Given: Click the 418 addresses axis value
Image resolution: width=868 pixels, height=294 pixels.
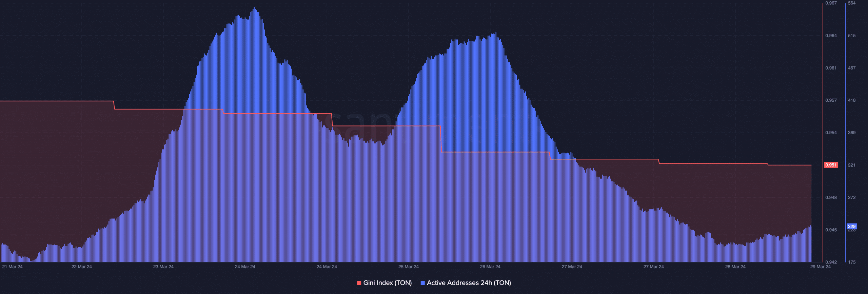Looking at the screenshot, I should (852, 100).
